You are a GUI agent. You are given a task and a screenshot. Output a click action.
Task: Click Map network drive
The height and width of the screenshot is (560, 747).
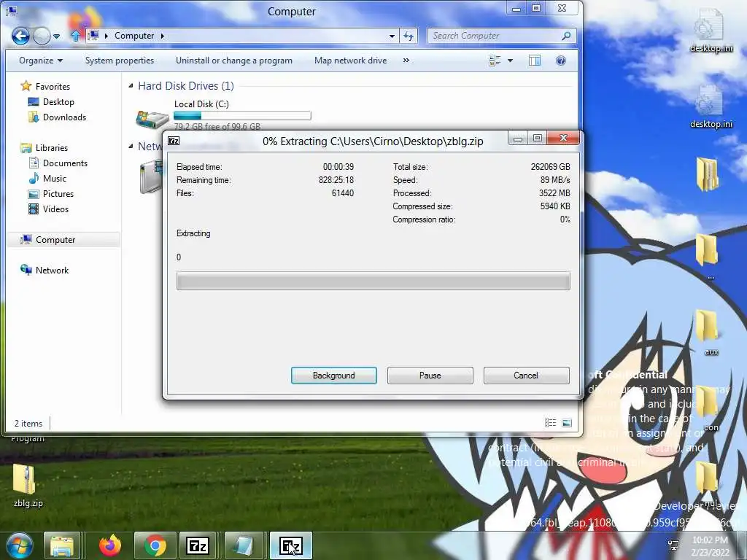[351, 61]
